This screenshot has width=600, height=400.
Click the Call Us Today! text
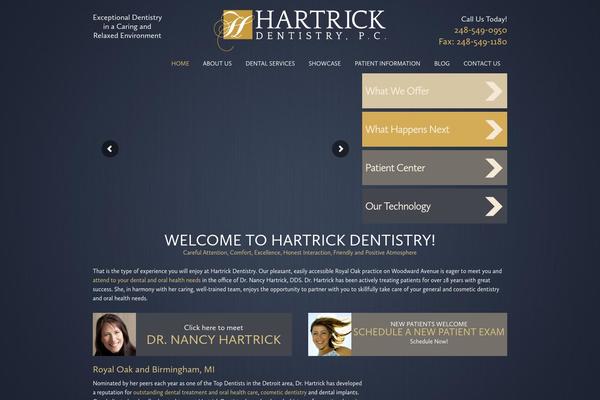pos(484,19)
